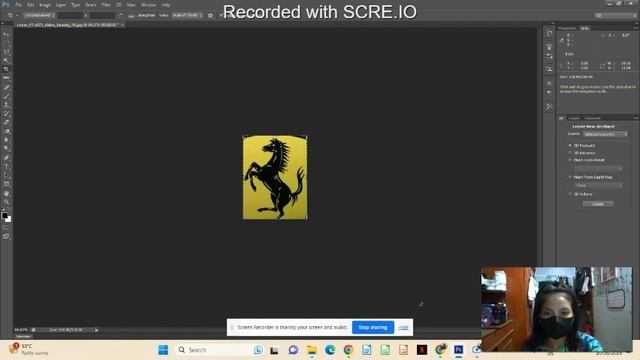Open the Image menu
The height and width of the screenshot is (360, 640).
44,5
